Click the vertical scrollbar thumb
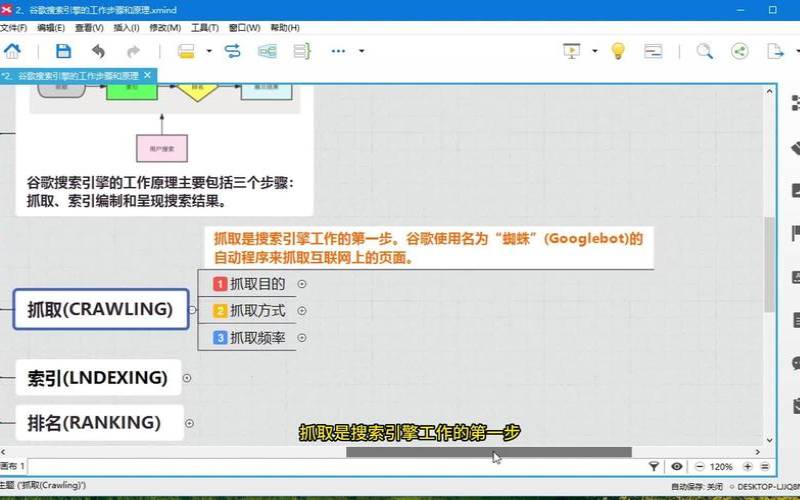800x500 pixels. [769, 264]
